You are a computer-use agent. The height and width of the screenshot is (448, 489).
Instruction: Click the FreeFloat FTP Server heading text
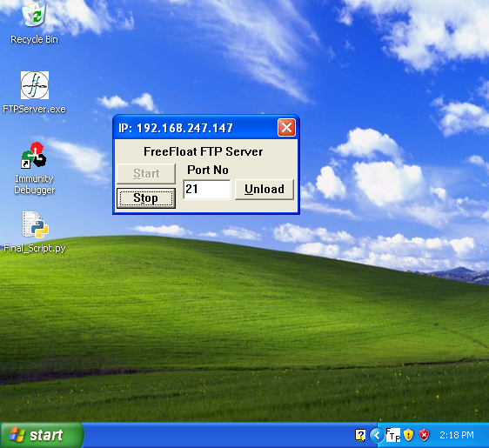pos(204,151)
